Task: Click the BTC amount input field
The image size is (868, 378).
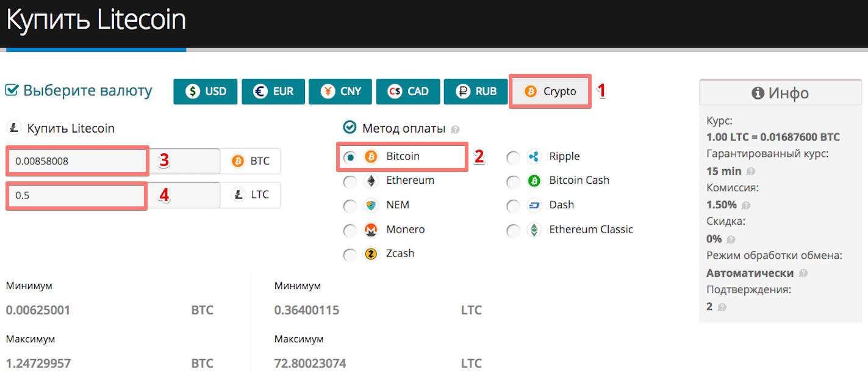Action: click(x=113, y=161)
